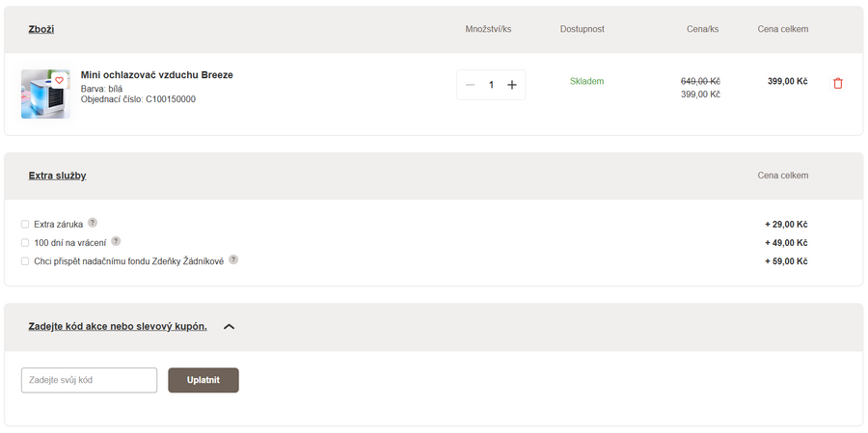Click the Zadejte kód akce nebo slevový kupón heading

pyautogui.click(x=118, y=327)
